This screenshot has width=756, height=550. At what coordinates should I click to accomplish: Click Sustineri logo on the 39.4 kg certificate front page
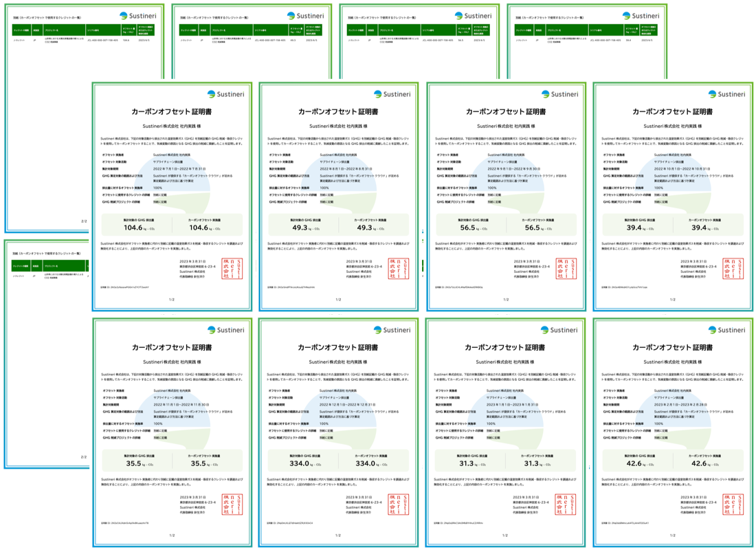click(726, 94)
